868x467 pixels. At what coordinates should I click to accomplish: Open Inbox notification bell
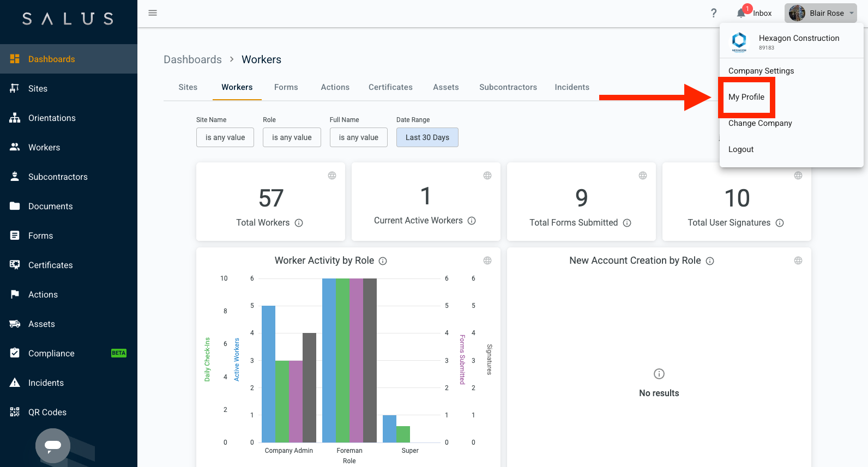(x=741, y=13)
